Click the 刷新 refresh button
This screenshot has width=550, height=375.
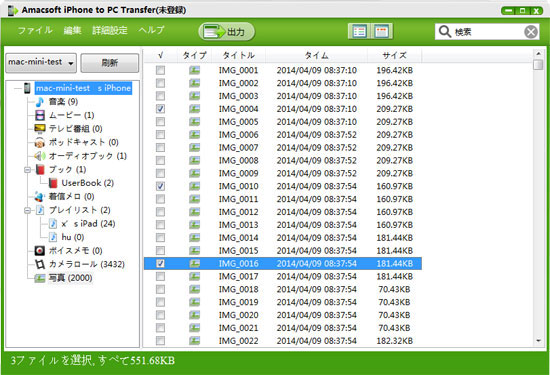(110, 63)
